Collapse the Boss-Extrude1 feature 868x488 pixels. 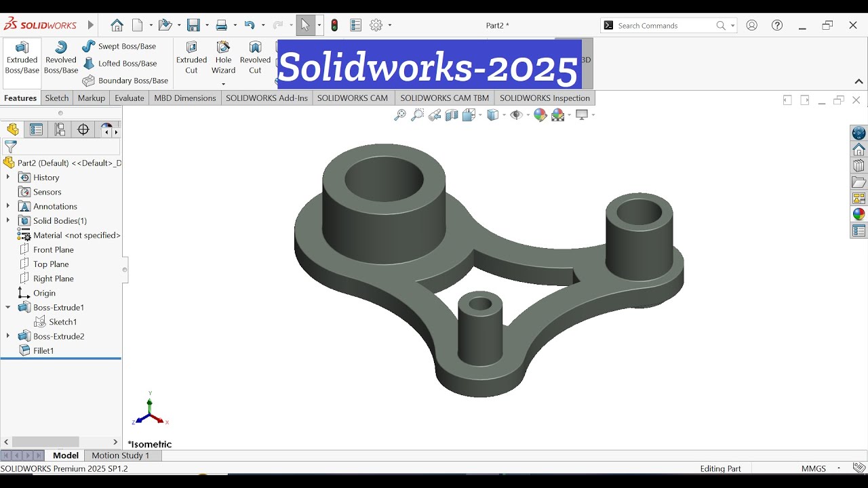click(x=8, y=307)
